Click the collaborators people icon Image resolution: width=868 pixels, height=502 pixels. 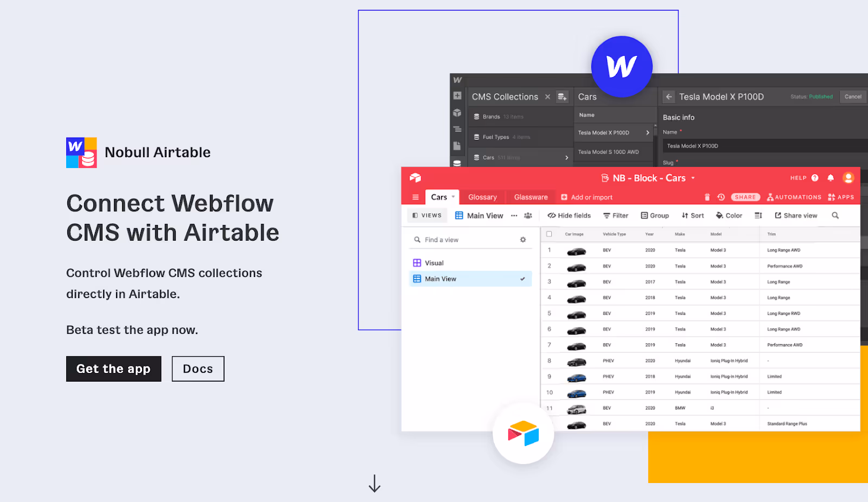coord(528,216)
